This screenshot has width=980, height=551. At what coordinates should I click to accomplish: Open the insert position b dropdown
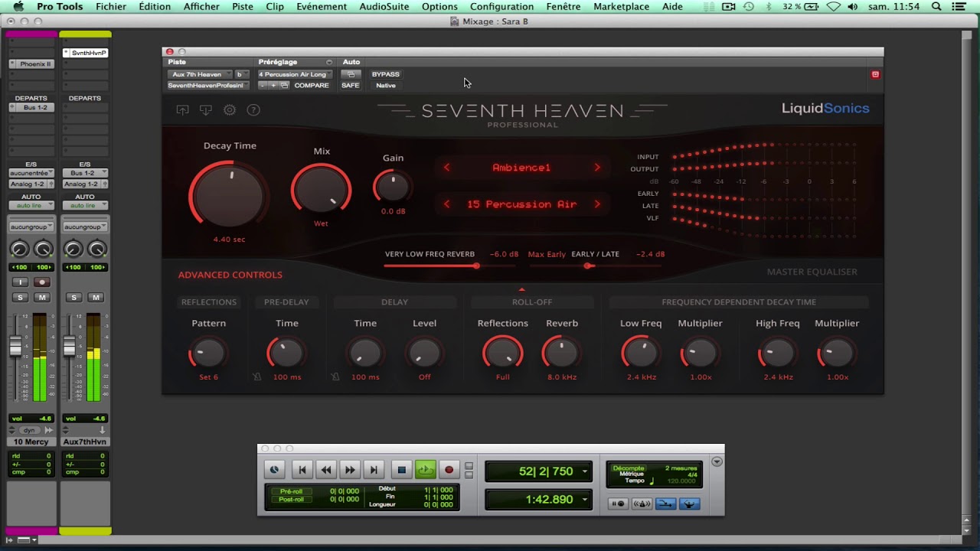[242, 74]
